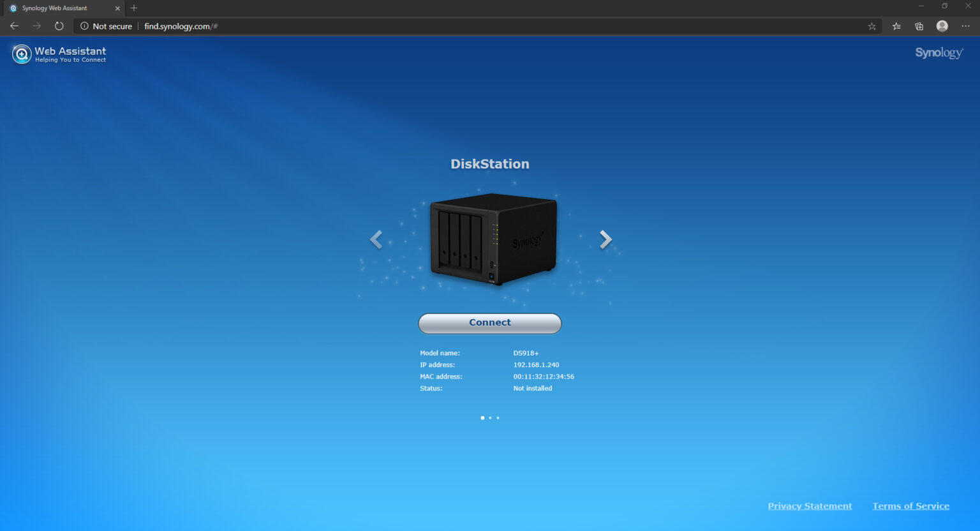Open the browser Collections icon

(x=919, y=26)
